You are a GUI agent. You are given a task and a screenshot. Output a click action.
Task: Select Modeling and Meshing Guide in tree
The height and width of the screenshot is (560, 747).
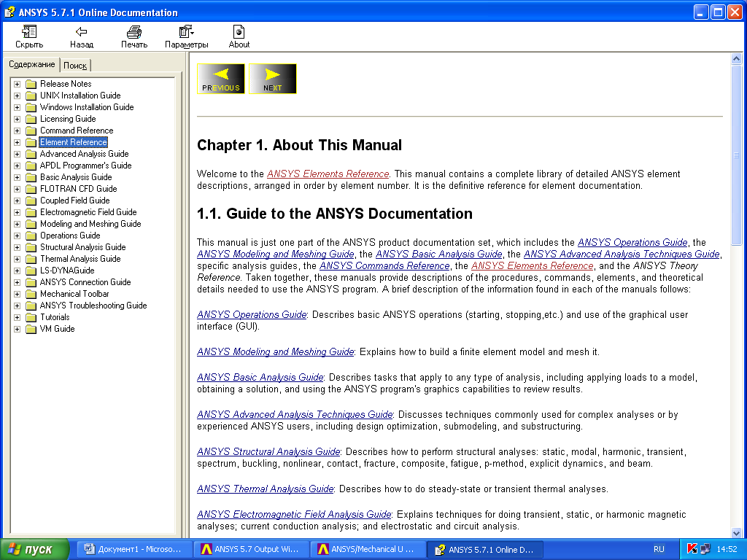[90, 224]
